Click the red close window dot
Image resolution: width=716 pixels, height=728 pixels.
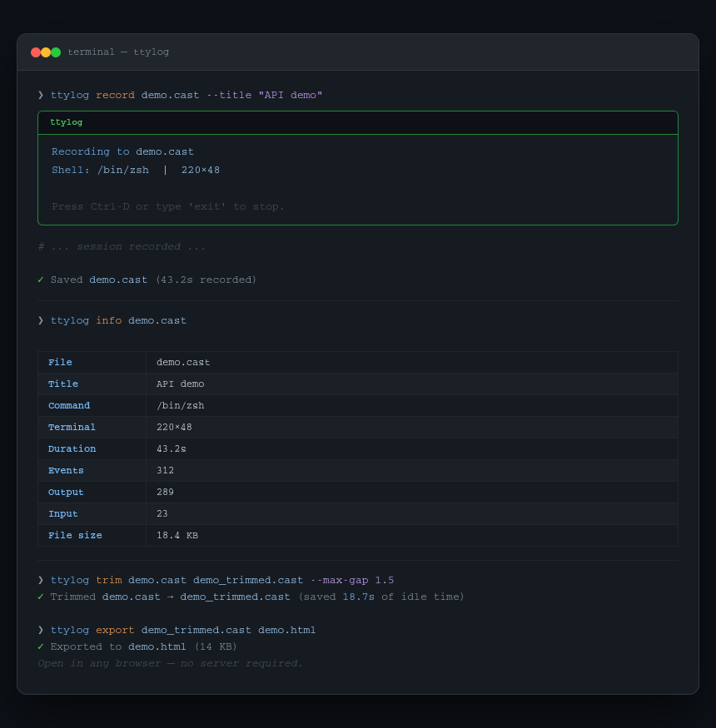point(35,52)
